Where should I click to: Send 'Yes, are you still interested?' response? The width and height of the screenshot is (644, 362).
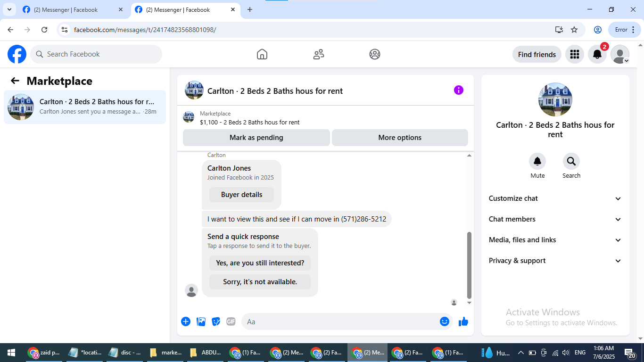pyautogui.click(x=260, y=263)
